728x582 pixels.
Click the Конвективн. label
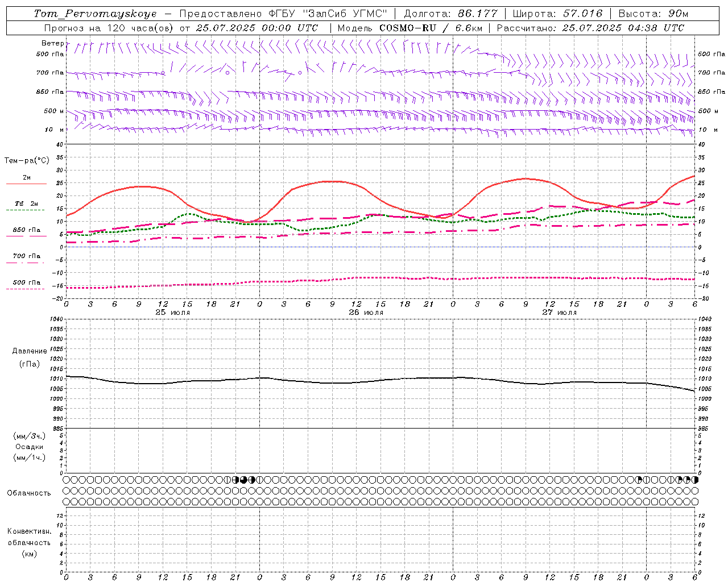tap(29, 531)
